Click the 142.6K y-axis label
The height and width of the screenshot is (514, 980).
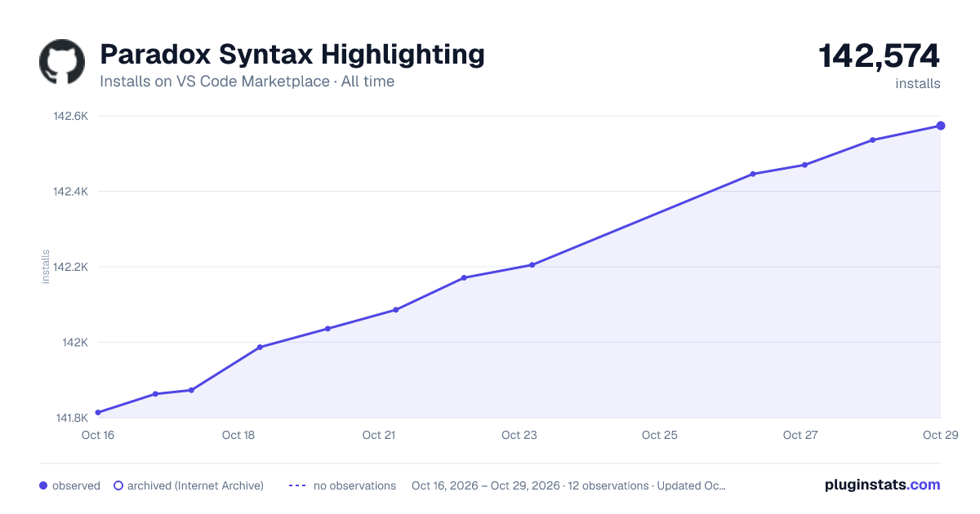point(70,116)
